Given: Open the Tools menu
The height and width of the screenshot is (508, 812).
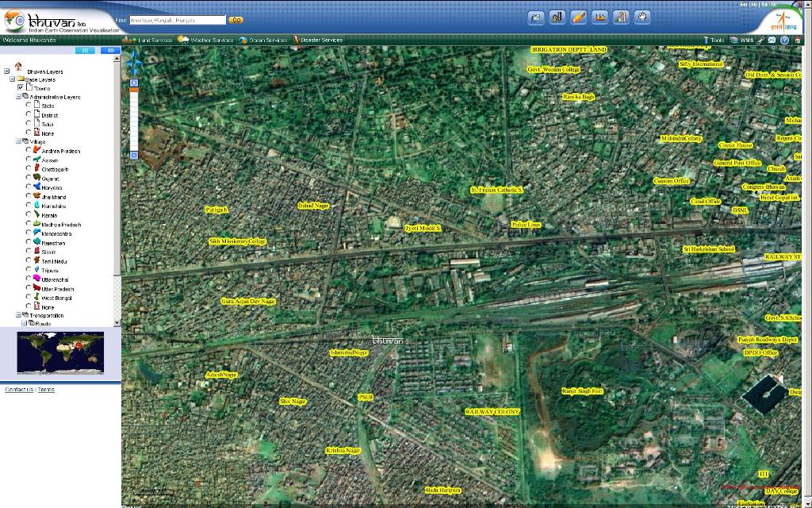Looking at the screenshot, I should (x=717, y=40).
